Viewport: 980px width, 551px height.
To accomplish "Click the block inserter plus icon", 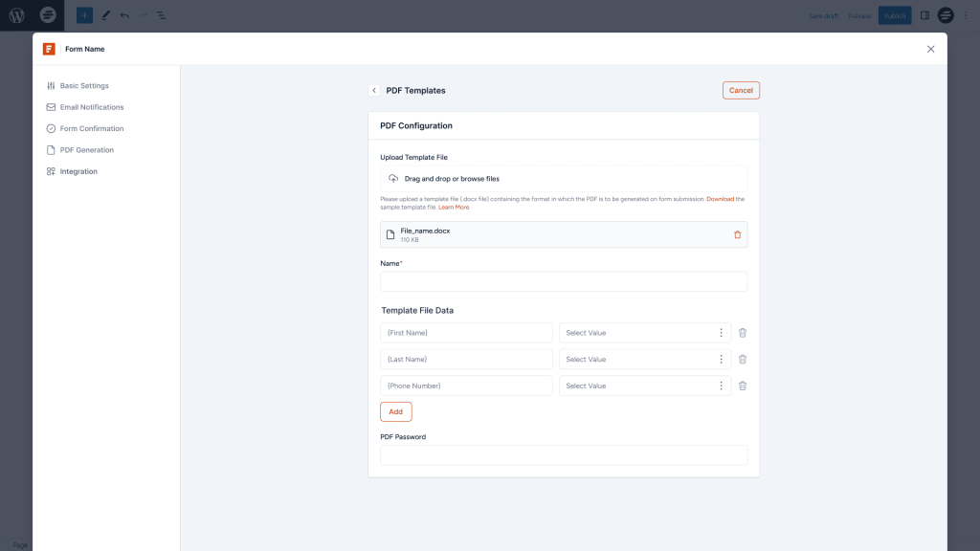I will point(83,14).
